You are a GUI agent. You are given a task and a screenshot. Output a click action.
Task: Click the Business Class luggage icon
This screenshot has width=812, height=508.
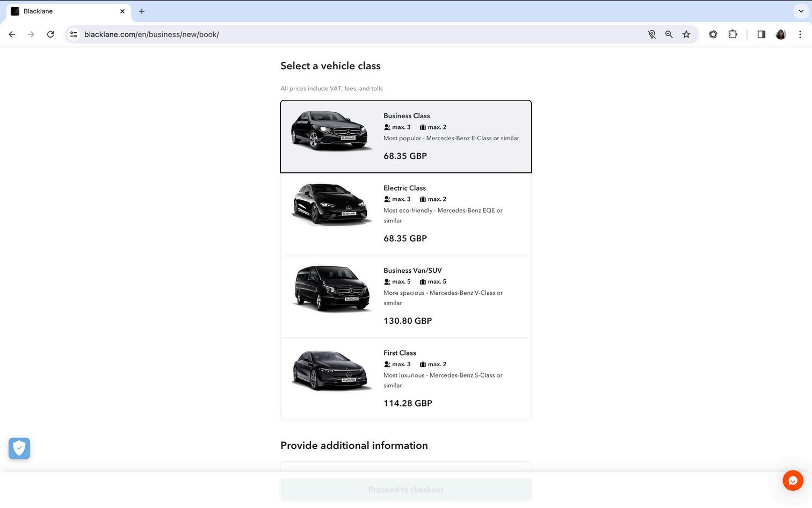tap(423, 127)
